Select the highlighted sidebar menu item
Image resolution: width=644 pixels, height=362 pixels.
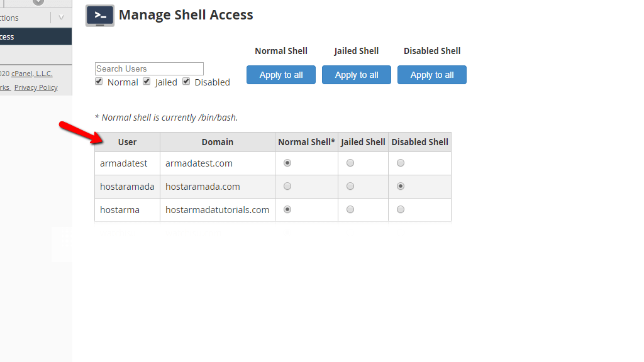tap(36, 36)
